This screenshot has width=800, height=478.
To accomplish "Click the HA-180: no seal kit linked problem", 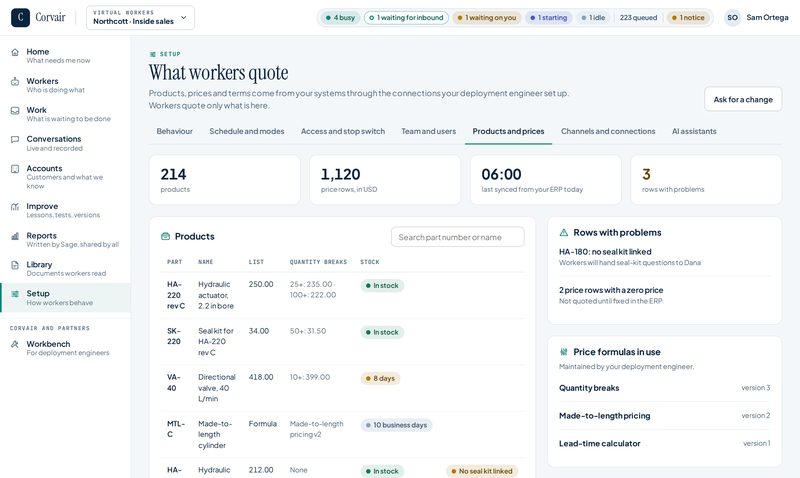I will 664,257.
